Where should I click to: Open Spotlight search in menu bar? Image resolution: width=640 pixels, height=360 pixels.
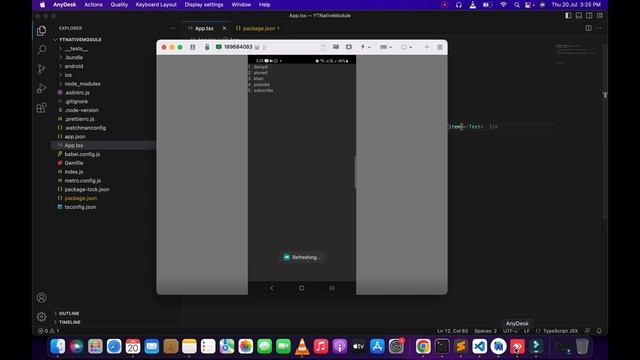(517, 5)
